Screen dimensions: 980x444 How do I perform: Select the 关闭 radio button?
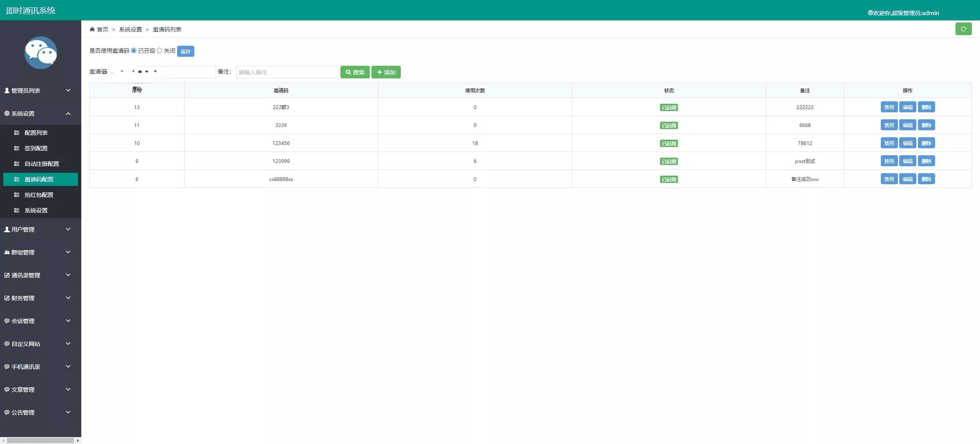(x=160, y=51)
